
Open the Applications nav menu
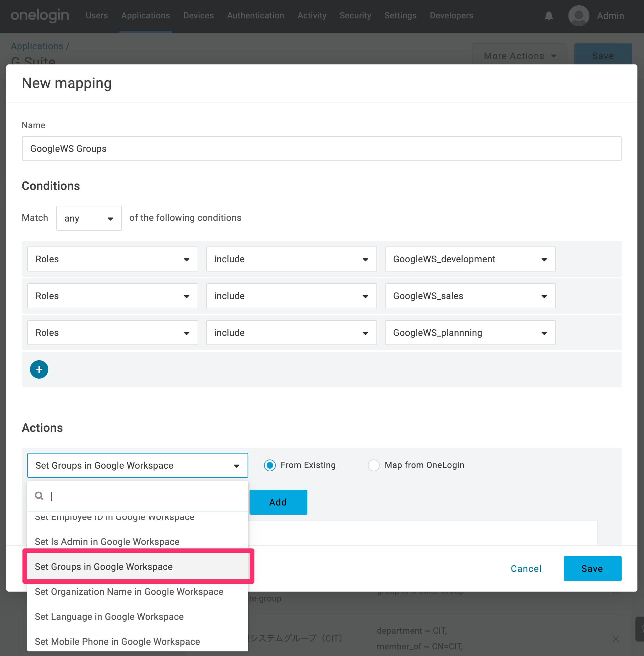point(145,15)
